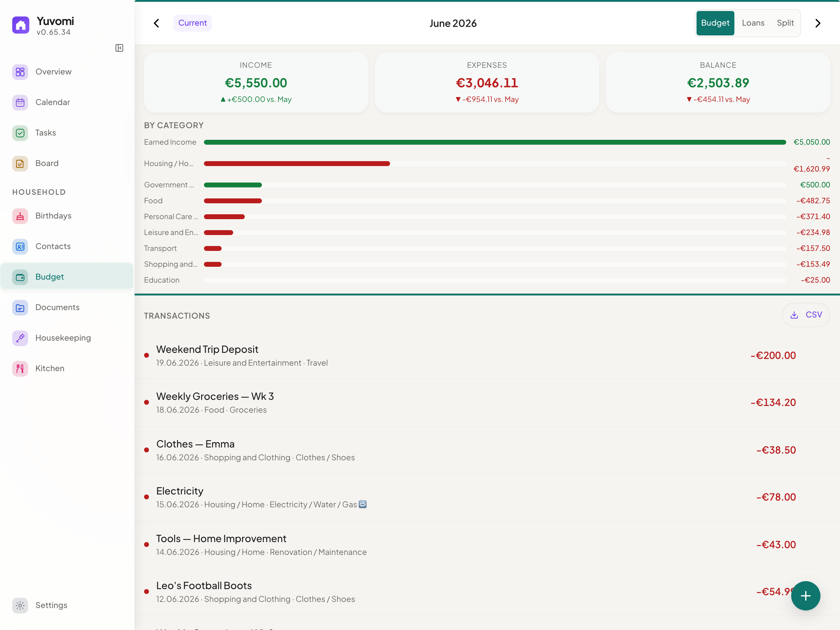Jump to Current month
This screenshot has height=630, width=840.
tap(193, 23)
